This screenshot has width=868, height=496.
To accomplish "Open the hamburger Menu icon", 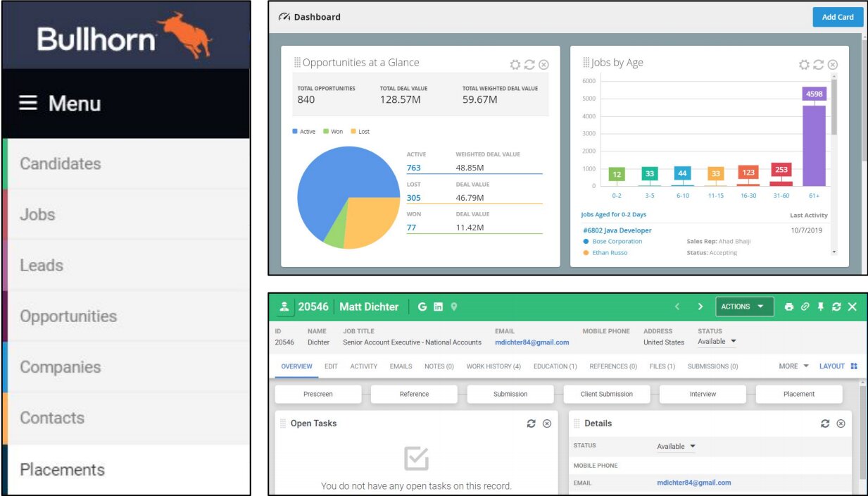I will 27,104.
